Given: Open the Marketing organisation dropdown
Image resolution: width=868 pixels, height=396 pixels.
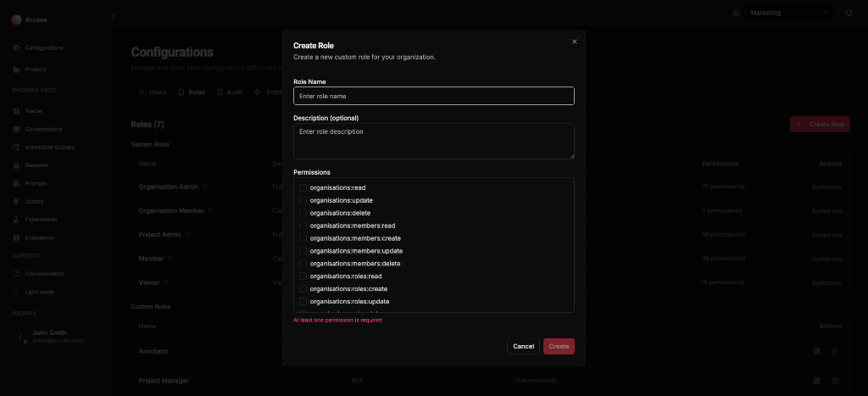Looking at the screenshot, I should coord(790,13).
